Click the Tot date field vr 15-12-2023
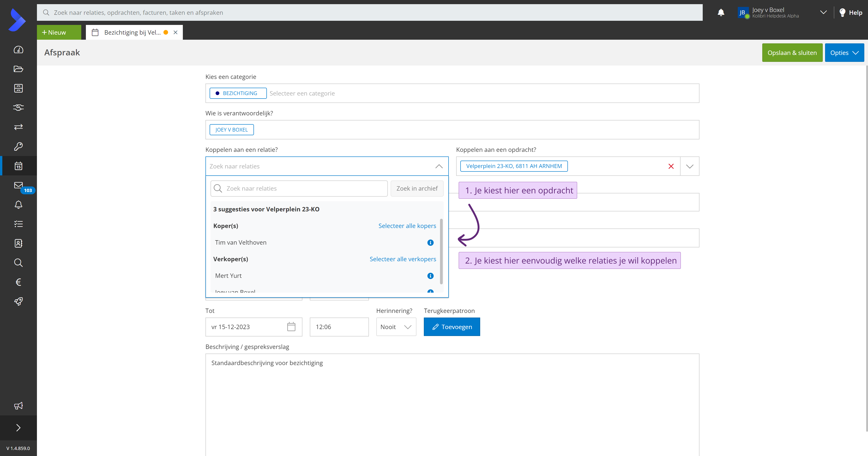This screenshot has height=456, width=868. (254, 327)
